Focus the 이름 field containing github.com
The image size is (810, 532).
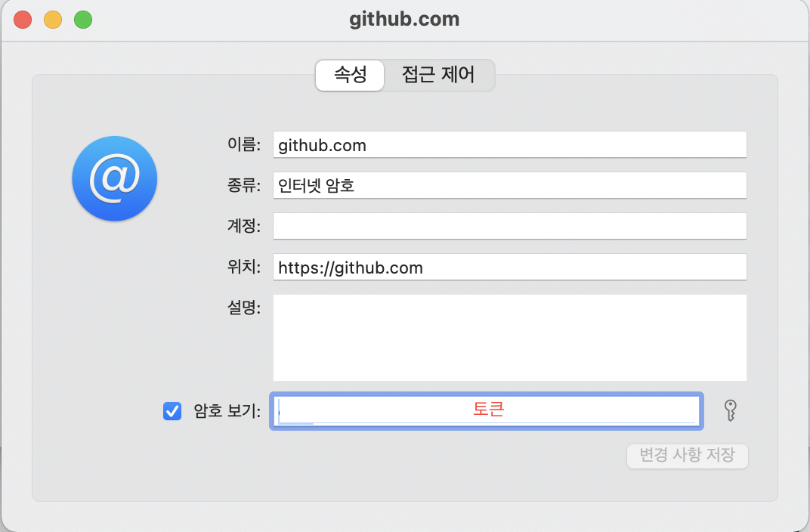(510, 144)
